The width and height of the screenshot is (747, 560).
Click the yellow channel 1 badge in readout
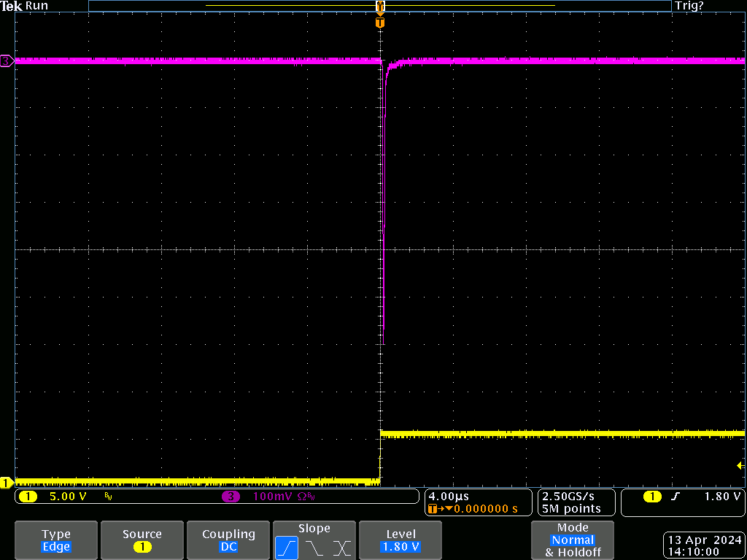coord(28,497)
